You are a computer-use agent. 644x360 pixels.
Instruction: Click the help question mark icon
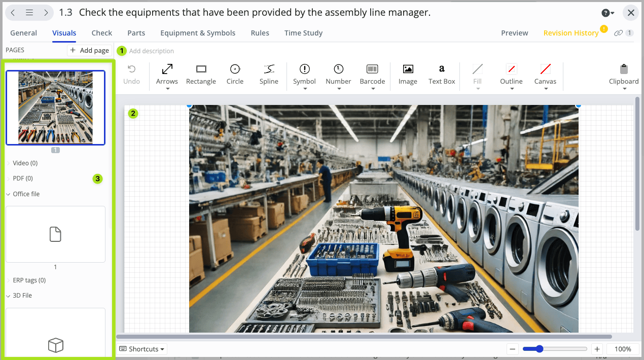point(605,13)
